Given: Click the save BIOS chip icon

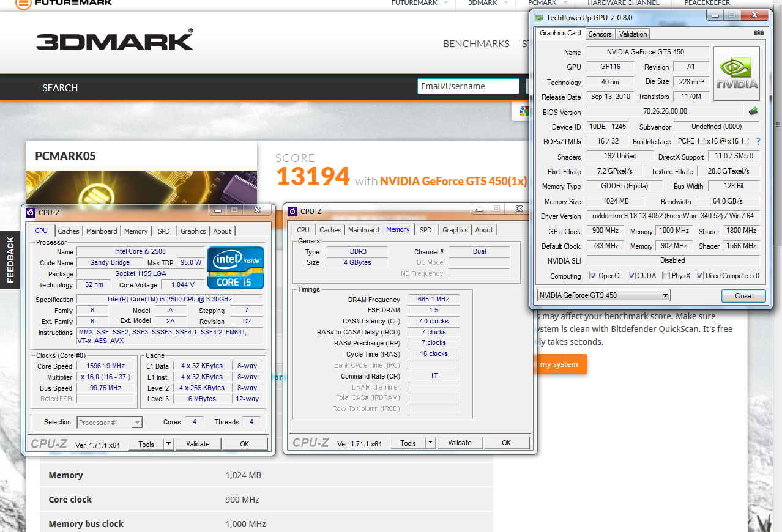Looking at the screenshot, I should click(754, 111).
